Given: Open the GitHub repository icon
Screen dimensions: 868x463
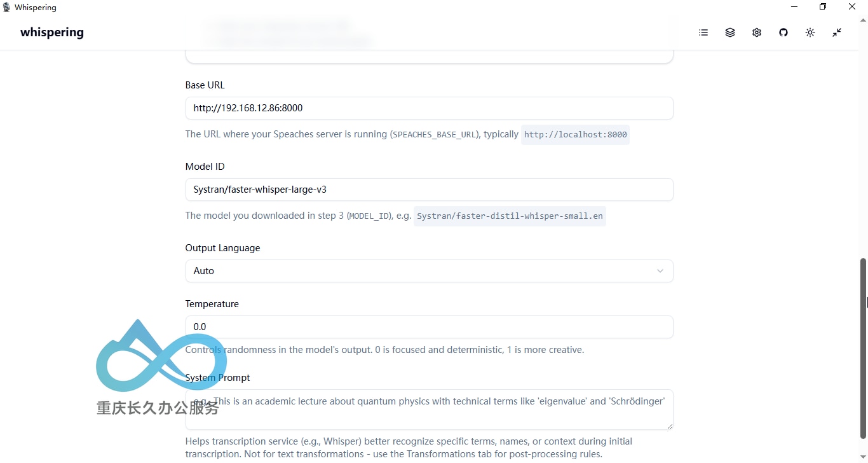Looking at the screenshot, I should coord(783,32).
